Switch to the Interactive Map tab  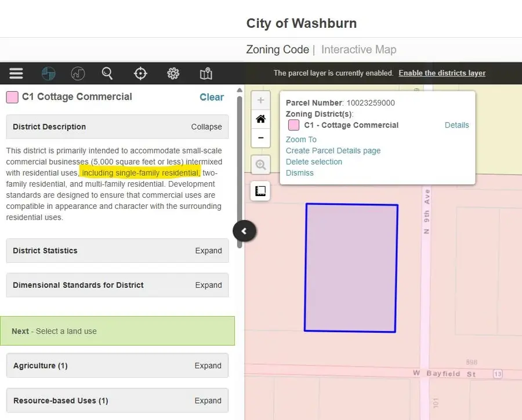pos(358,49)
